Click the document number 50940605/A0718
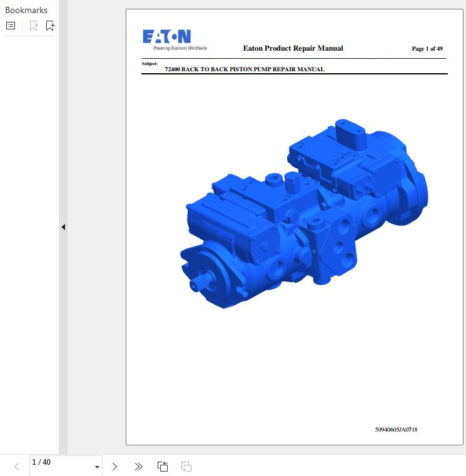 pyautogui.click(x=396, y=430)
